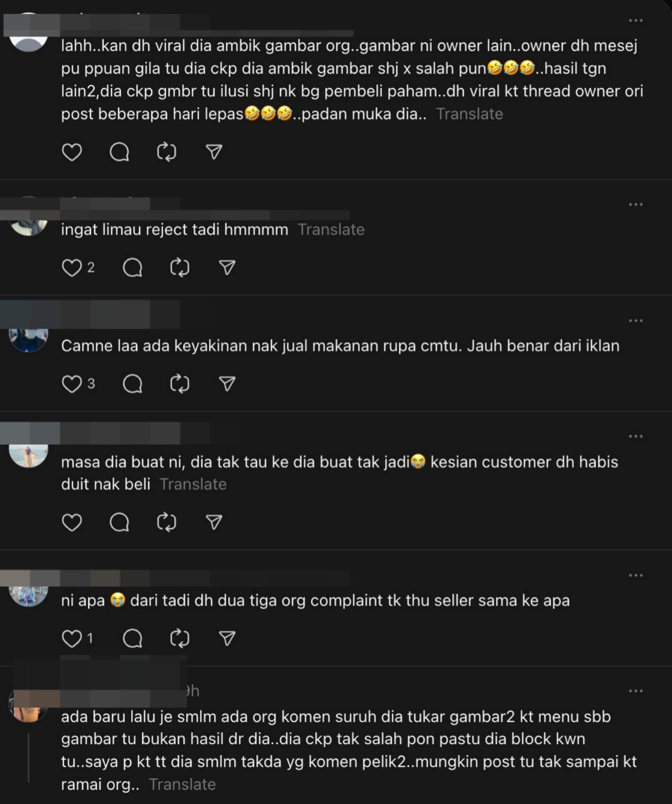Translate the "duit nak beli" comment
672x804 pixels.
(x=193, y=484)
